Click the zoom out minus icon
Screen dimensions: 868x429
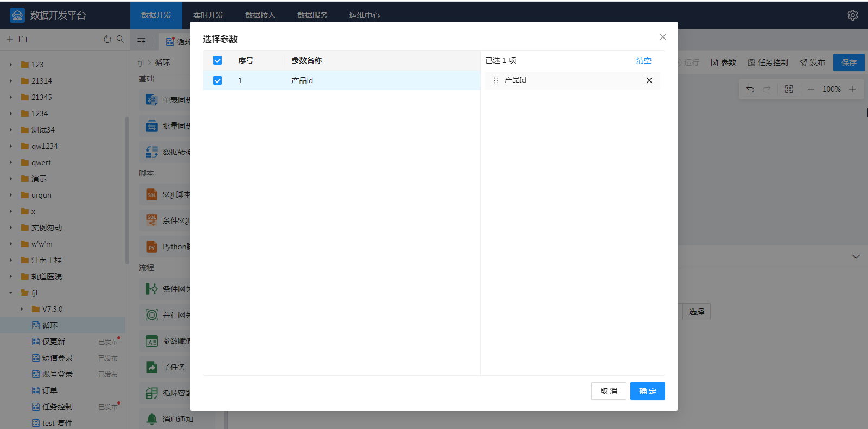811,89
